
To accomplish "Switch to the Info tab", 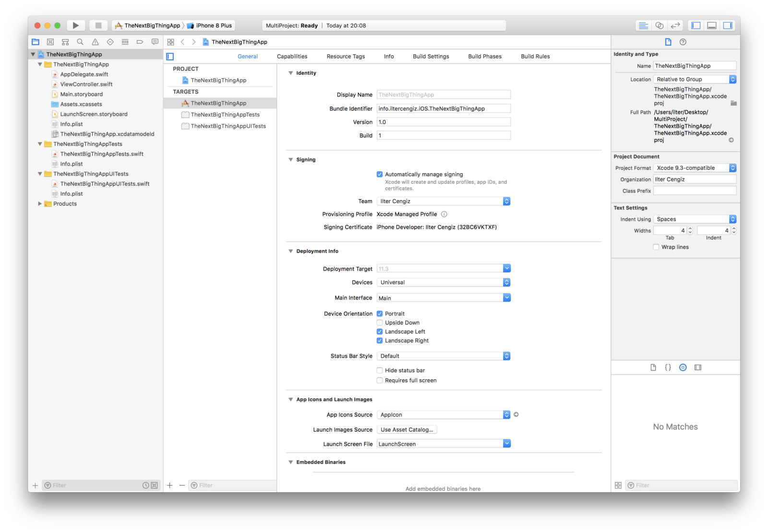I will 389,57.
